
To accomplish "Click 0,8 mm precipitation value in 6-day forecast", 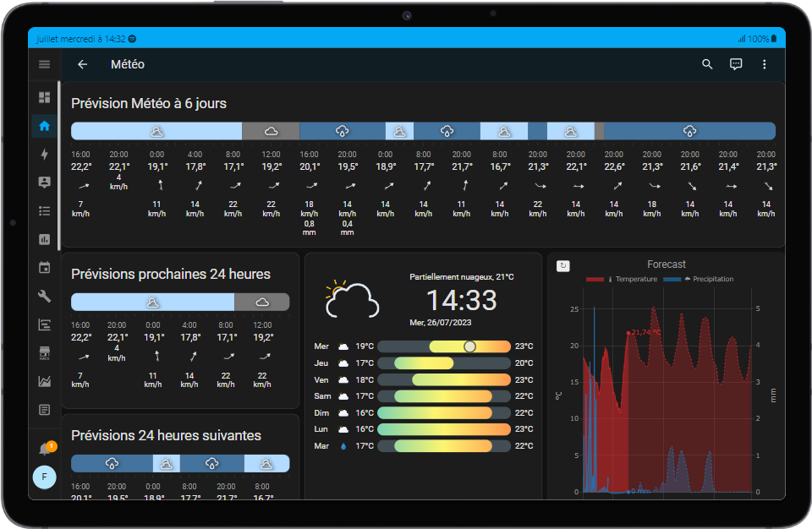I will [x=310, y=228].
